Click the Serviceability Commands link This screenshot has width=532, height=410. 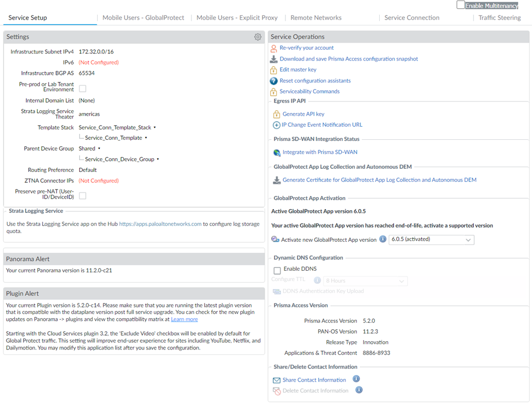click(309, 92)
